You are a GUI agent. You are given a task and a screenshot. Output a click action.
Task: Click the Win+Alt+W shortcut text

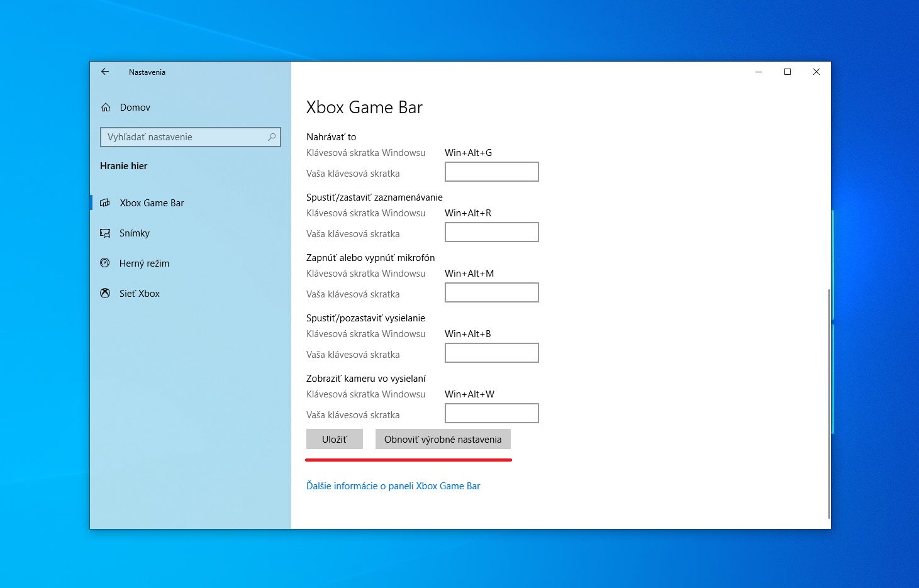tap(470, 394)
